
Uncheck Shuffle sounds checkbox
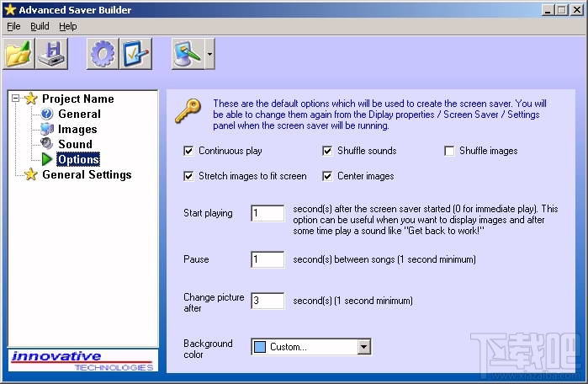click(327, 151)
